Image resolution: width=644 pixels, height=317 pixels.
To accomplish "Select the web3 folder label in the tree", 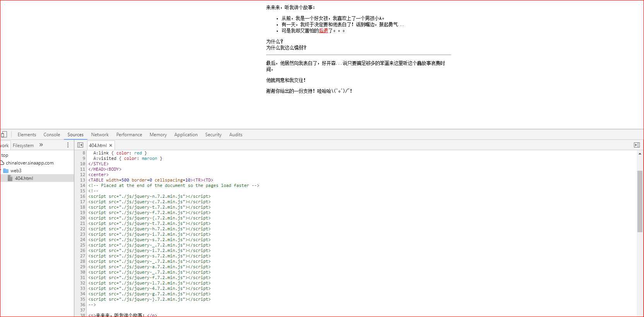I will point(16,171).
